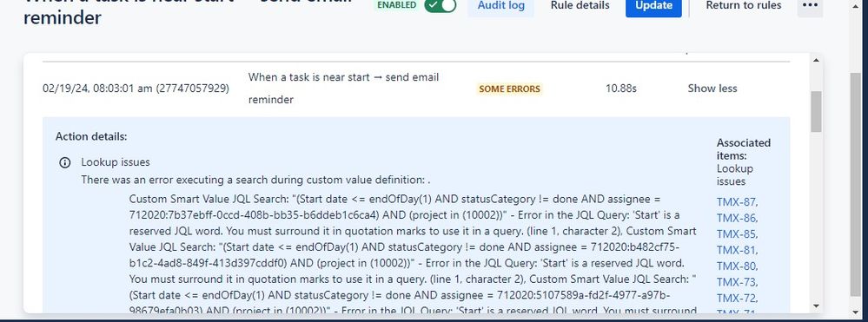
Task: Open the Audit log tab
Action: [x=501, y=6]
